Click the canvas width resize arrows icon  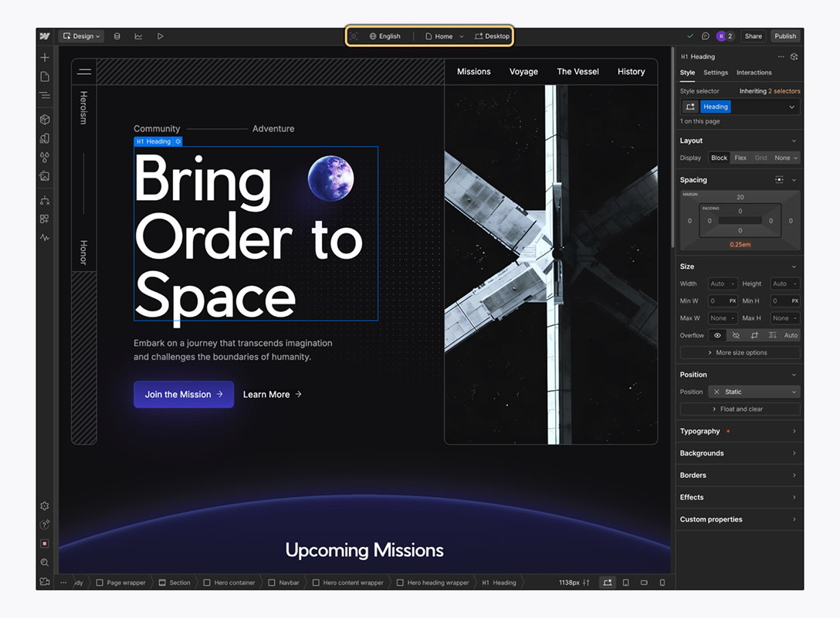click(586, 582)
